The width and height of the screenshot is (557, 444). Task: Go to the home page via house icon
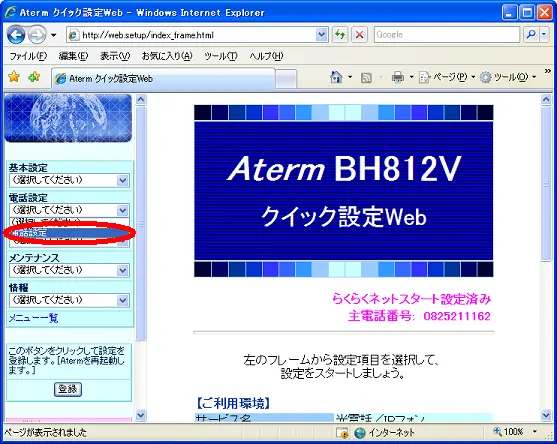pos(336,77)
